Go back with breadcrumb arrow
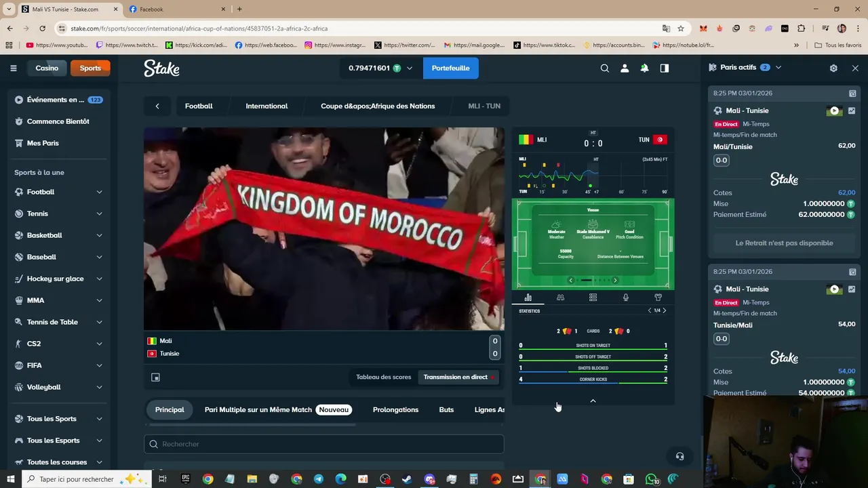Viewport: 868px width, 488px height. point(157,106)
